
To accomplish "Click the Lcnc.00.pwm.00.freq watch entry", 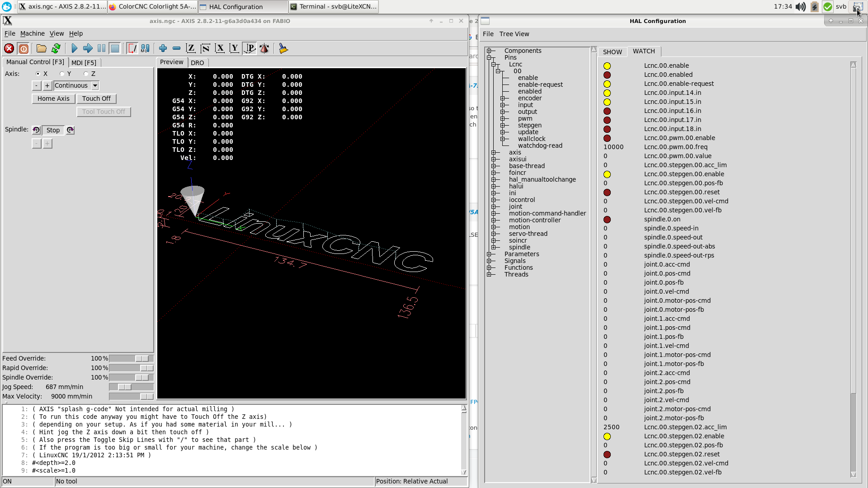I will point(675,147).
